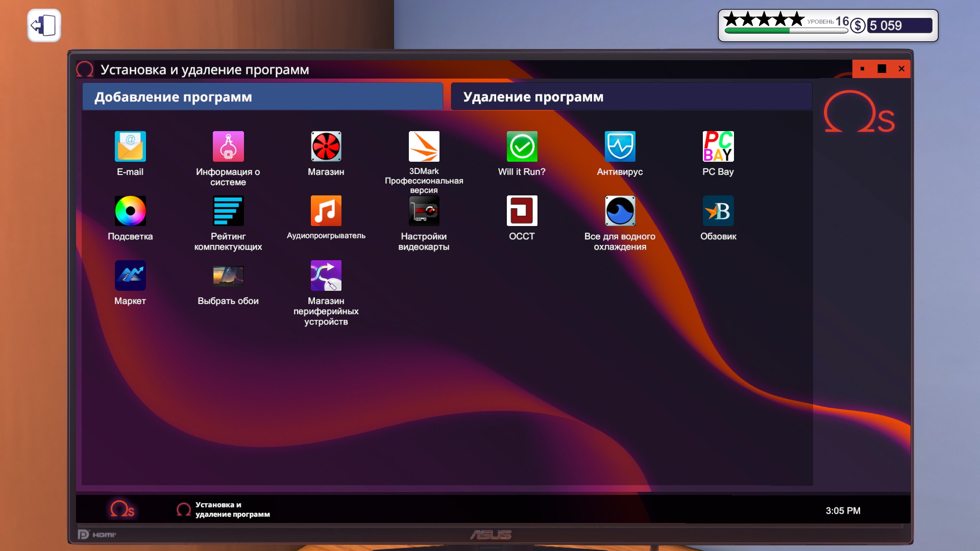Select 3DMark Профессиональная версия icon
980x551 pixels.
coord(424,146)
